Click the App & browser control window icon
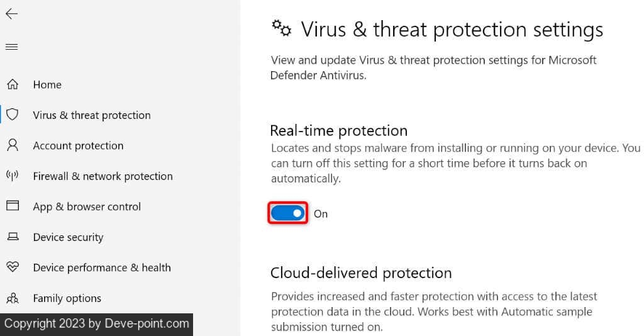The width and height of the screenshot is (644, 336). click(x=13, y=206)
